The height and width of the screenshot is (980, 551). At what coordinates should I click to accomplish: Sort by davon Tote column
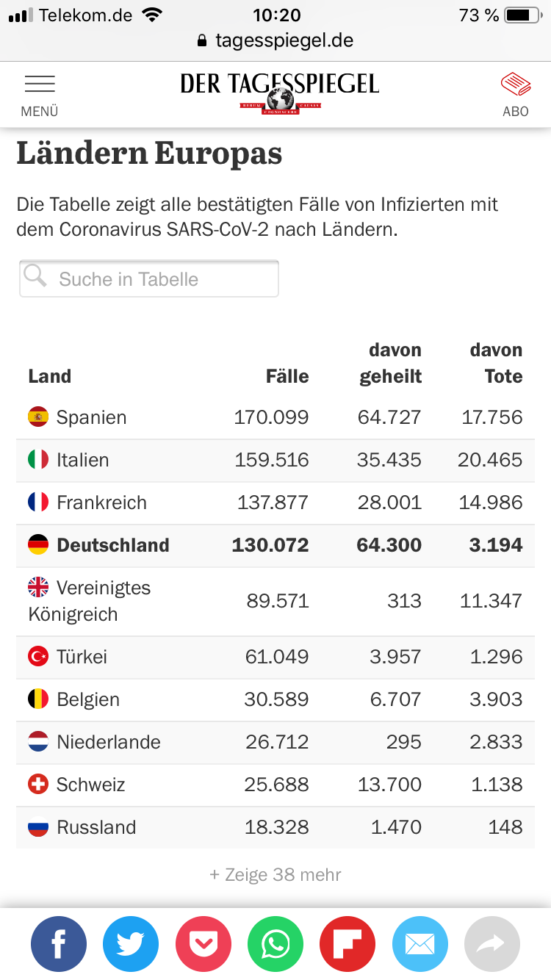(496, 364)
